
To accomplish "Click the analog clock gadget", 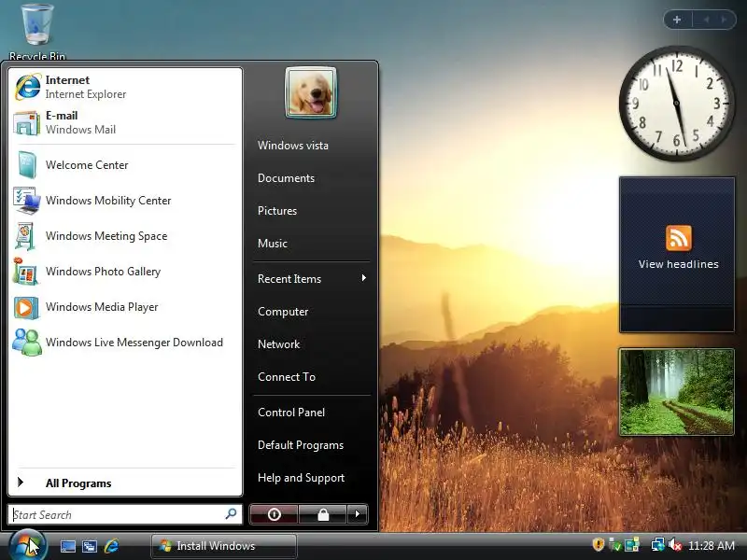I will point(676,103).
